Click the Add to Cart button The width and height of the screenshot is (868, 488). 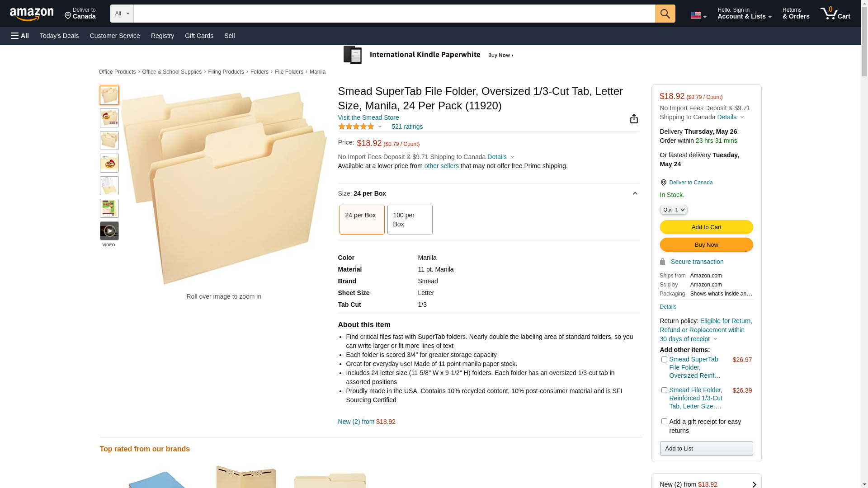(706, 227)
